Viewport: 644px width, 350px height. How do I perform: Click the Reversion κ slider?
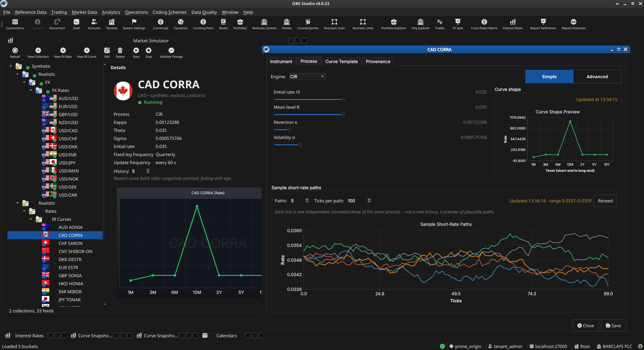pyautogui.click(x=380, y=130)
